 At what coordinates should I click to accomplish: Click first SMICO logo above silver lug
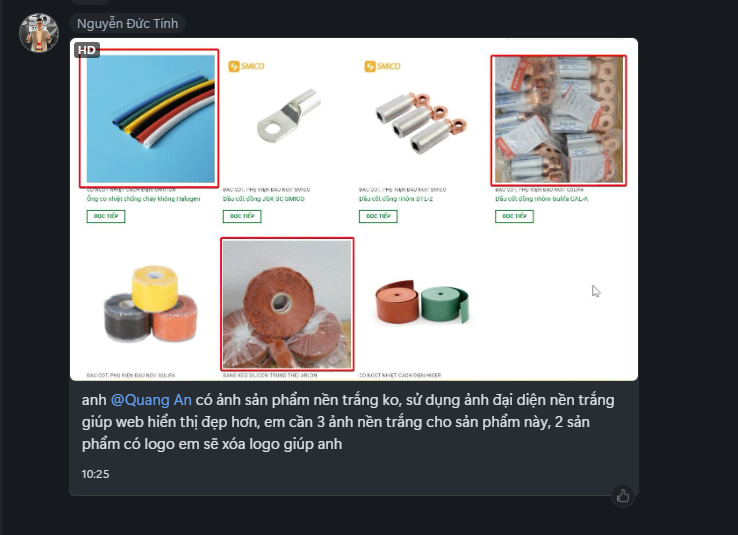tap(246, 66)
